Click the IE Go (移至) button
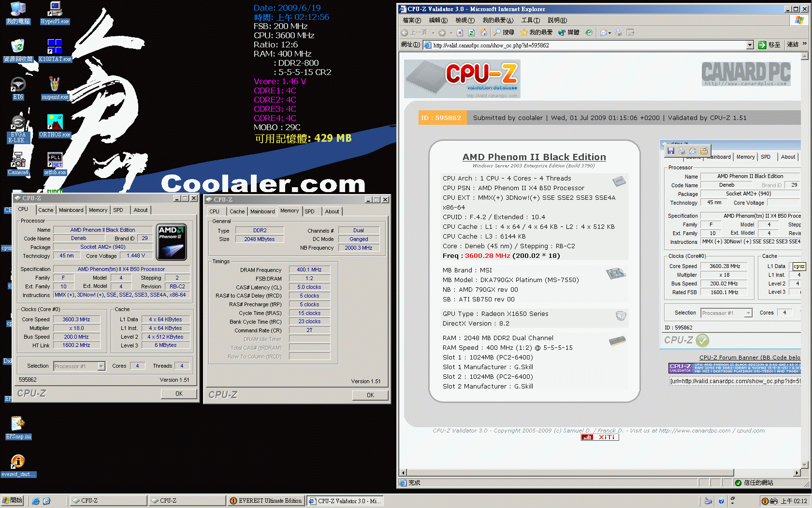Screen dimensions: 812x508 [x=769, y=45]
